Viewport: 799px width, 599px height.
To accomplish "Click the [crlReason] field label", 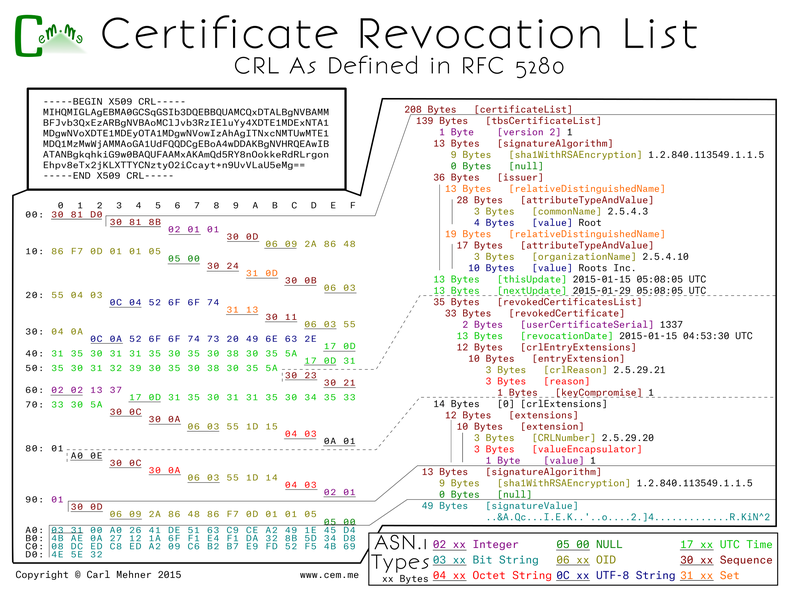I will tap(575, 370).
